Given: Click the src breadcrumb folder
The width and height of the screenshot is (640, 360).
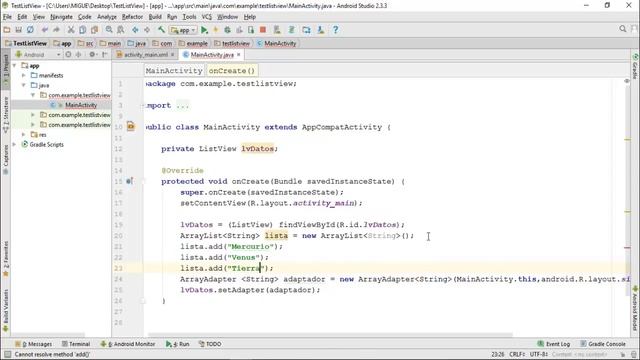Looking at the screenshot, I should (86, 43).
